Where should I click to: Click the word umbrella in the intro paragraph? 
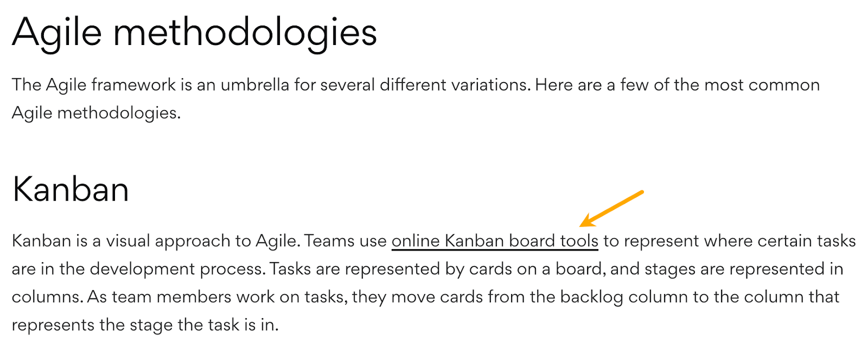pos(254,85)
